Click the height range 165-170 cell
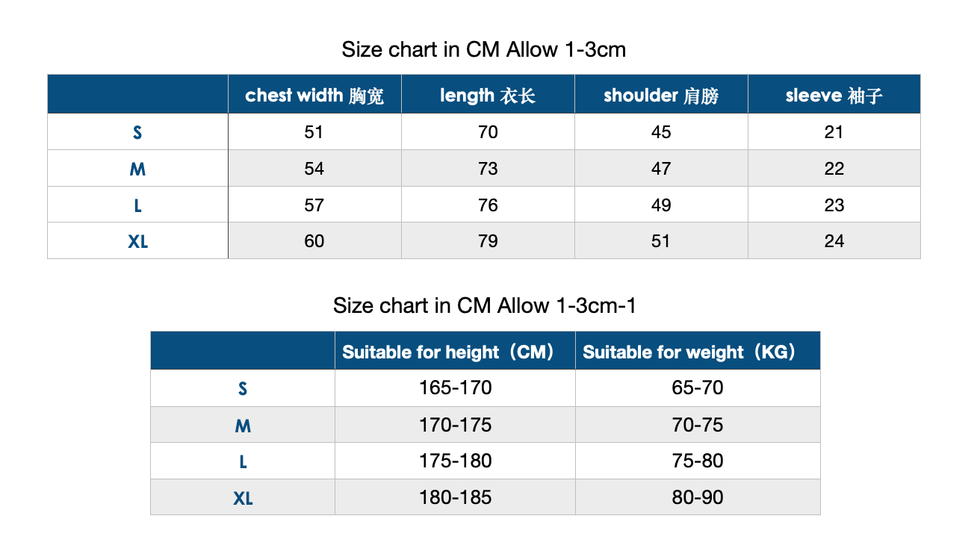Screen dimensions: 980x560 pos(455,388)
